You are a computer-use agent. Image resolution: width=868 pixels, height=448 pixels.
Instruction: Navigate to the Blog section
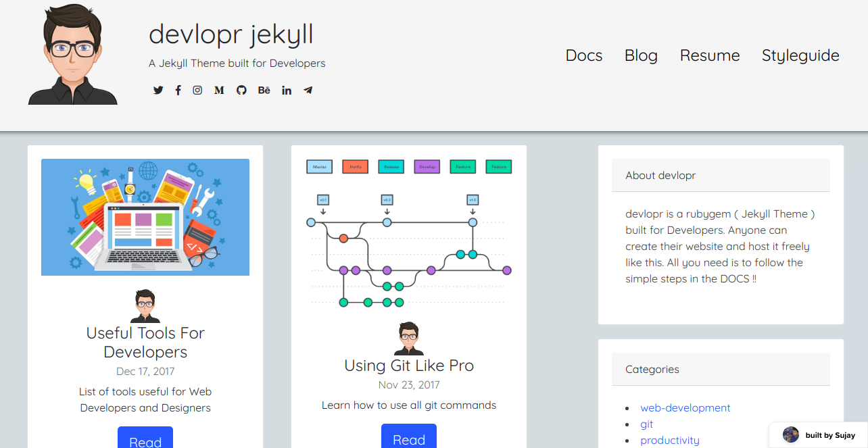click(640, 55)
